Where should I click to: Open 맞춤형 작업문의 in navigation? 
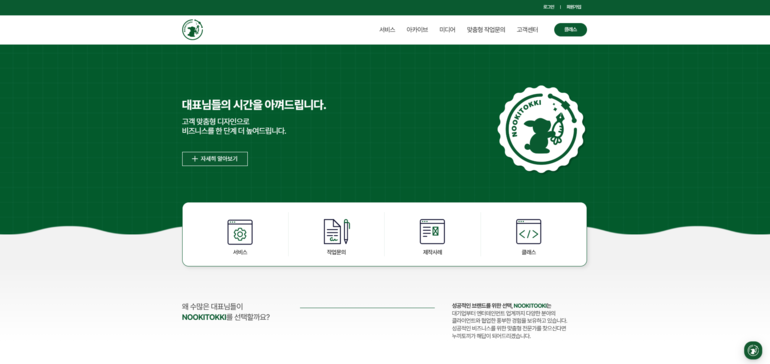pyautogui.click(x=486, y=30)
